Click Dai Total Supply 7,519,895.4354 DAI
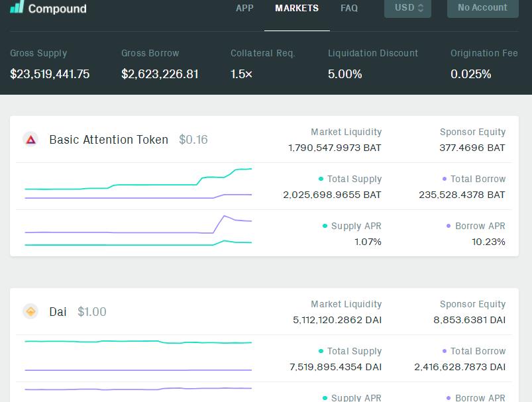Screen dimensions: 532x402 (x=335, y=367)
